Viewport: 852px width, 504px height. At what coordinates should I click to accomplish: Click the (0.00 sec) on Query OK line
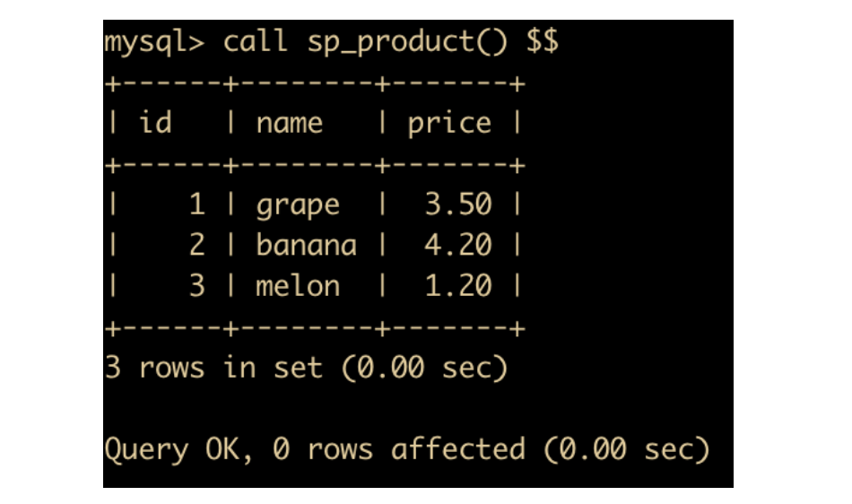tap(626, 448)
